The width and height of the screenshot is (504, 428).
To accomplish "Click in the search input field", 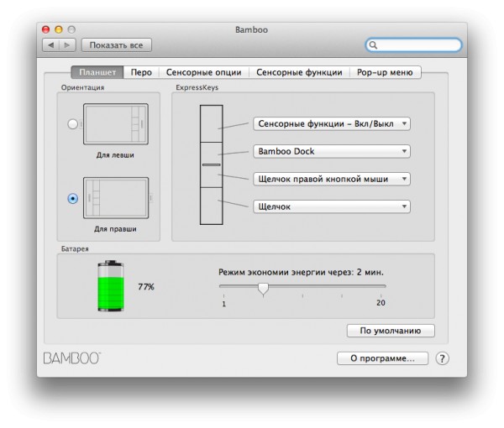I will click(x=414, y=45).
